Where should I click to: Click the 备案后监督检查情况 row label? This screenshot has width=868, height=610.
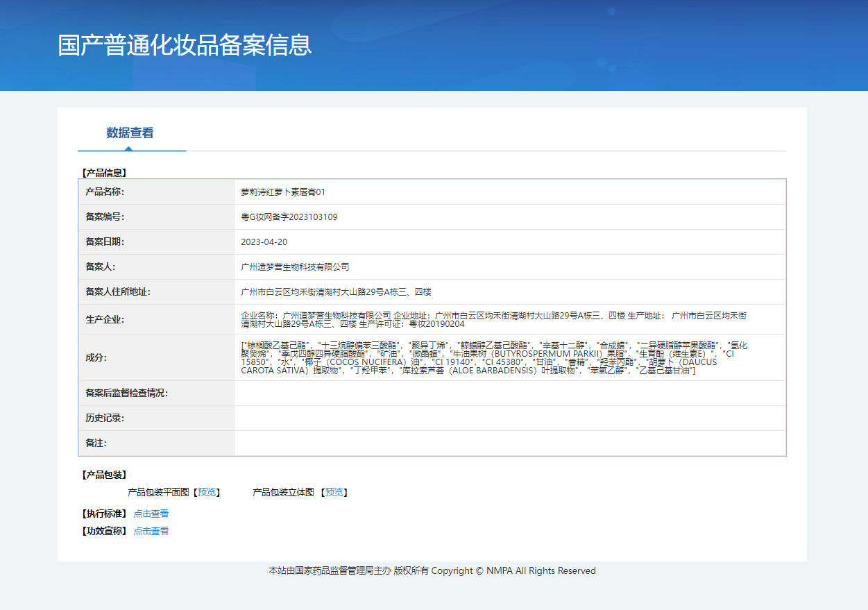click(x=126, y=393)
